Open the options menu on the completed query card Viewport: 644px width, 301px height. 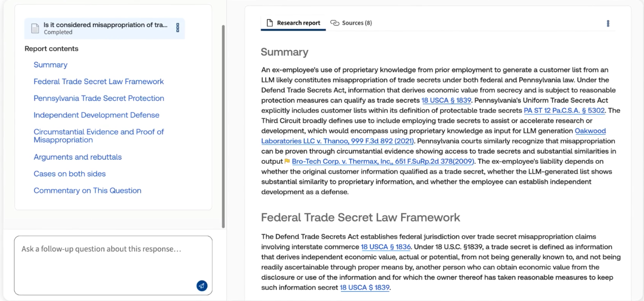click(177, 28)
